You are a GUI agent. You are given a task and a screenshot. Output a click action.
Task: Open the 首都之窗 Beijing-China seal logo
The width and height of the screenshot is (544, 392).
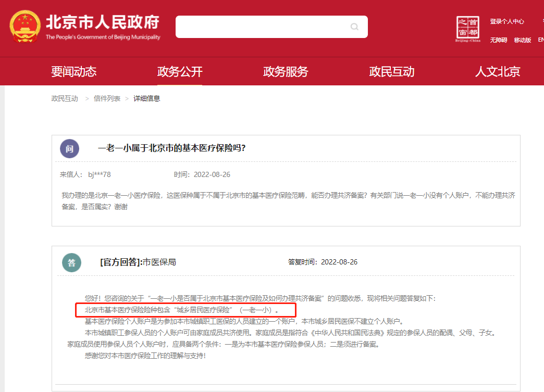[467, 29]
